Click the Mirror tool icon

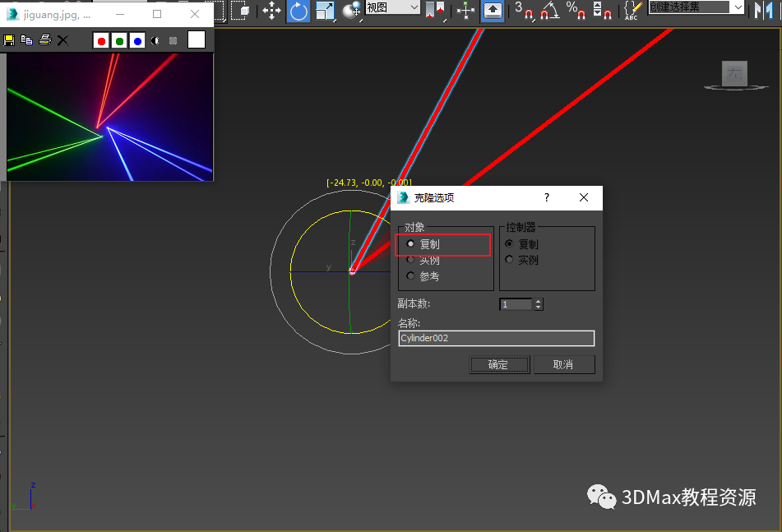(x=763, y=11)
